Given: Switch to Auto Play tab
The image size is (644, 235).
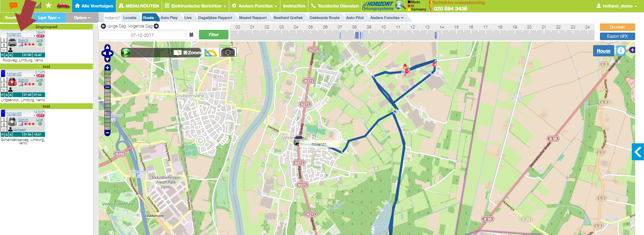Looking at the screenshot, I should (x=169, y=18).
